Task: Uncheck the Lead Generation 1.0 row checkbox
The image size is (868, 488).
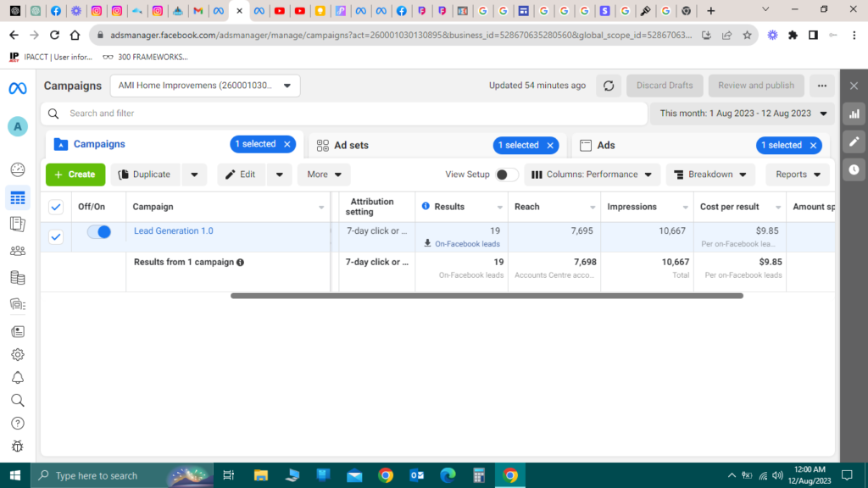Action: coord(56,236)
